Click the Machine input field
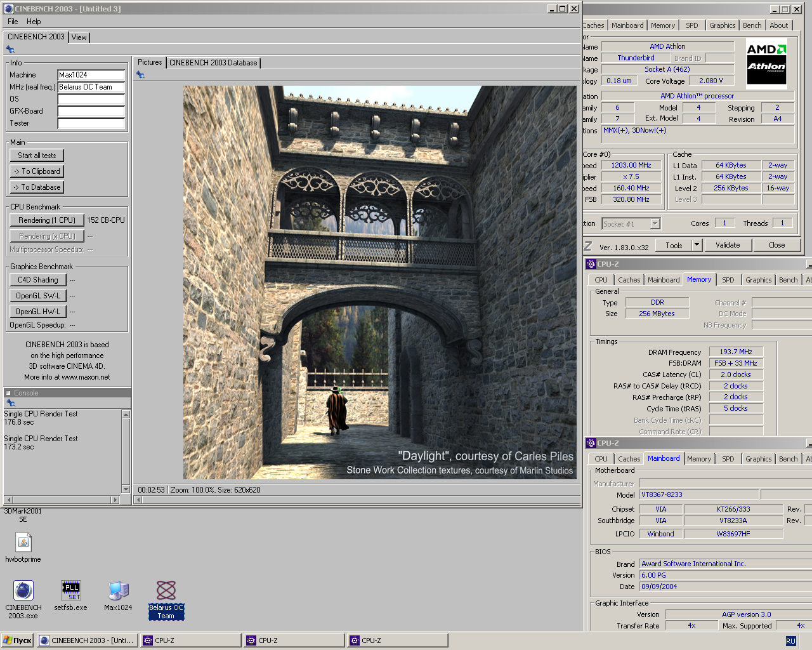This screenshot has width=812, height=650. tap(91, 75)
